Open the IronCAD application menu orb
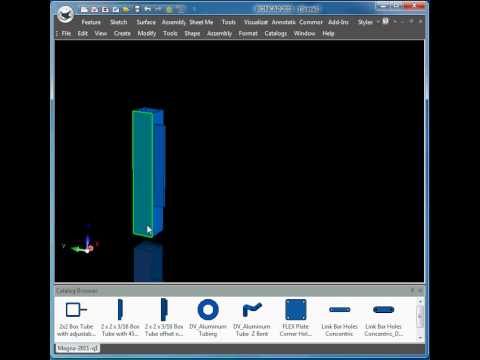The height and width of the screenshot is (360, 480). coord(65,14)
